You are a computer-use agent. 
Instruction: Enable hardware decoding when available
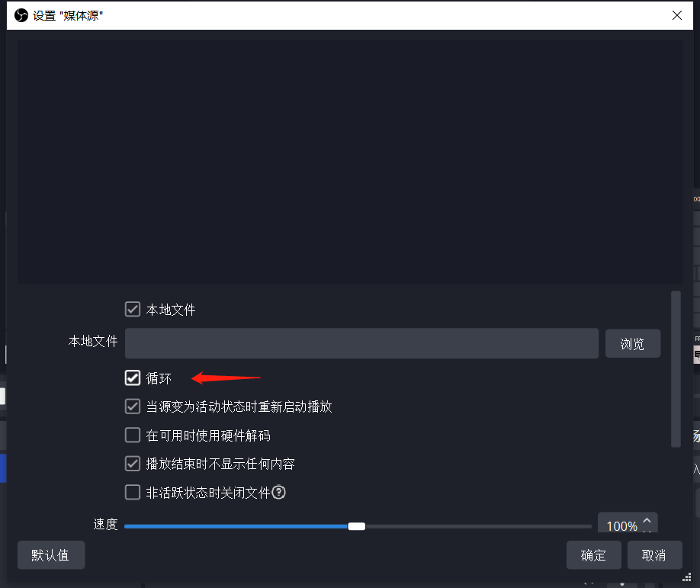coord(132,435)
